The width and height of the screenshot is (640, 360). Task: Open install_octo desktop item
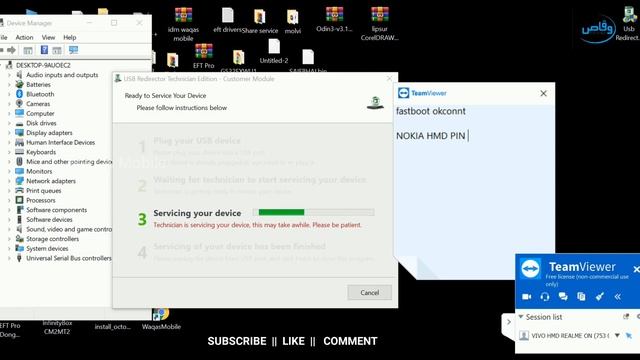coord(113,327)
